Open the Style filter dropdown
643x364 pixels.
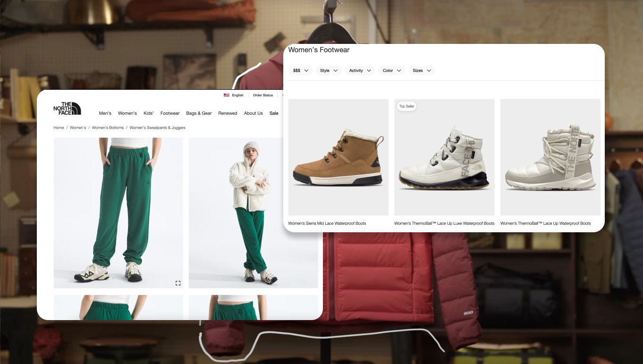click(x=329, y=70)
